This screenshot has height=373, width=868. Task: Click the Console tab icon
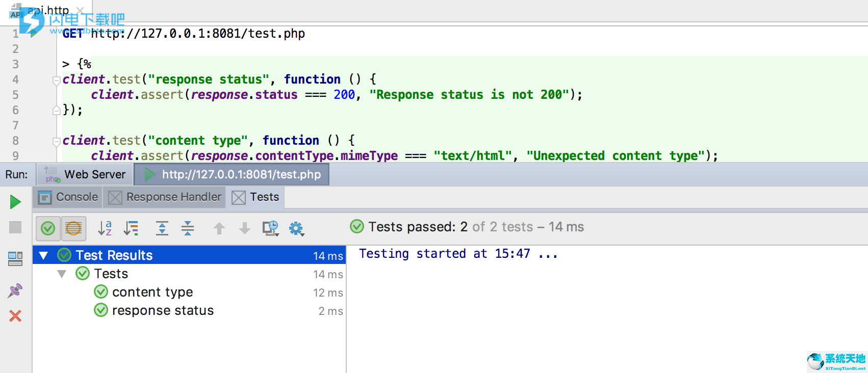(45, 198)
